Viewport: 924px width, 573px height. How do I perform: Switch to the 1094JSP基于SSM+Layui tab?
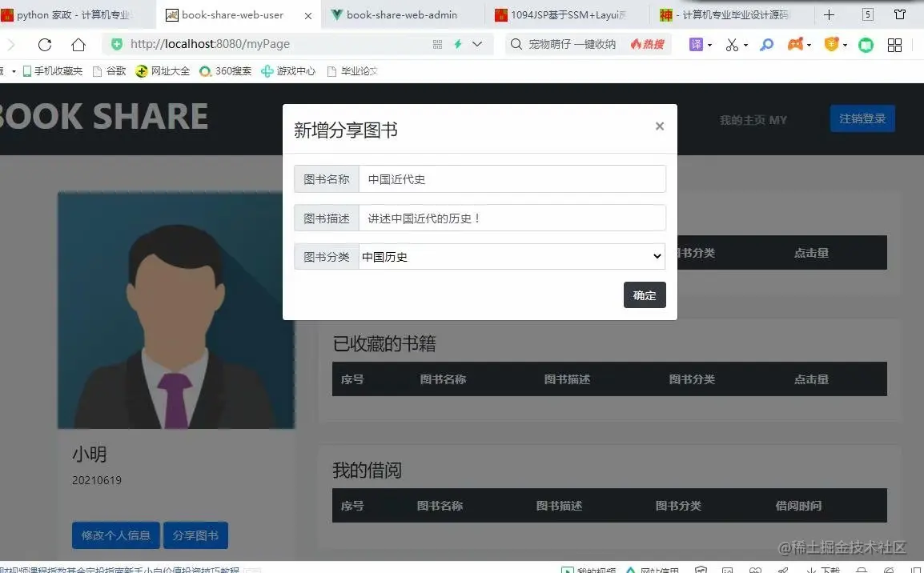pyautogui.click(x=566, y=14)
